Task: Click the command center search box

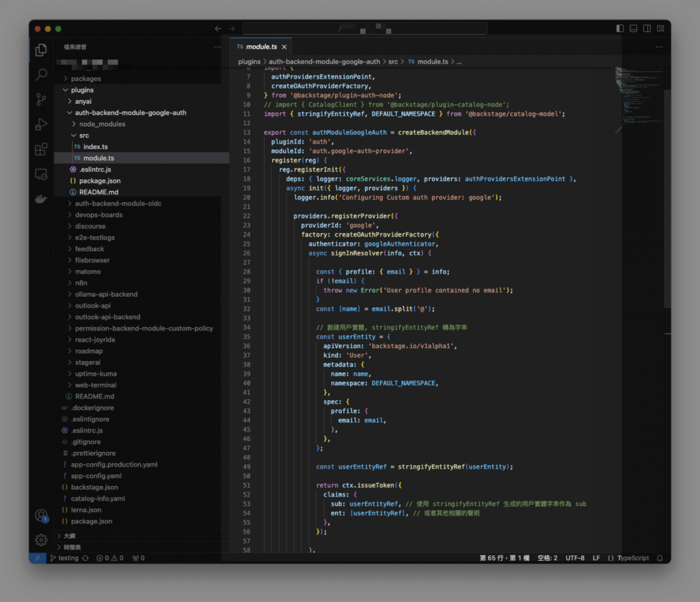Action: (365, 29)
